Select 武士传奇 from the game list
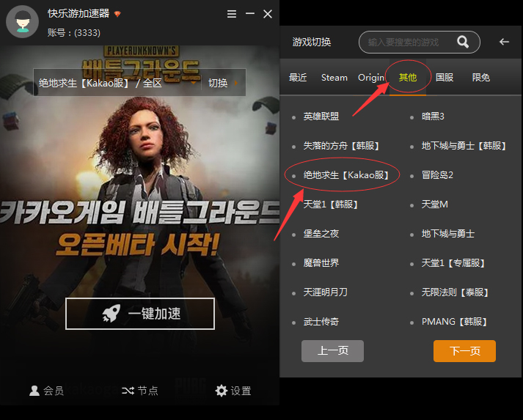The width and height of the screenshot is (523, 420). point(321,322)
